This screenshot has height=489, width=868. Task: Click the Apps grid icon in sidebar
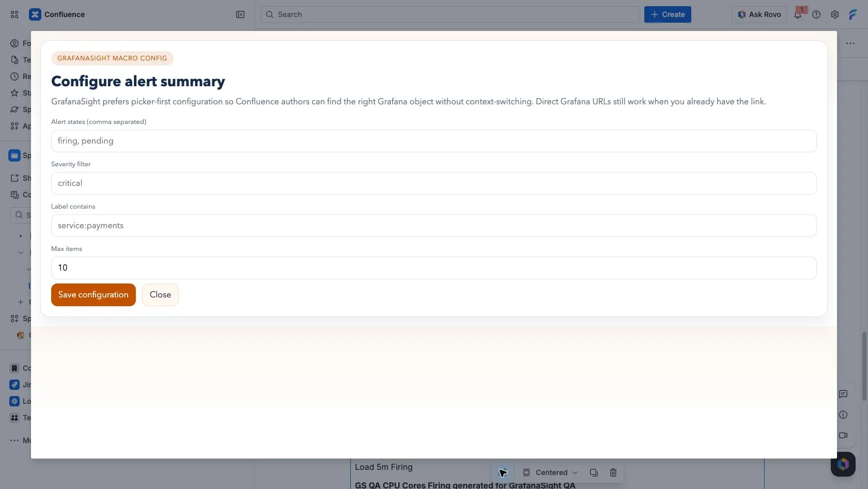[14, 126]
